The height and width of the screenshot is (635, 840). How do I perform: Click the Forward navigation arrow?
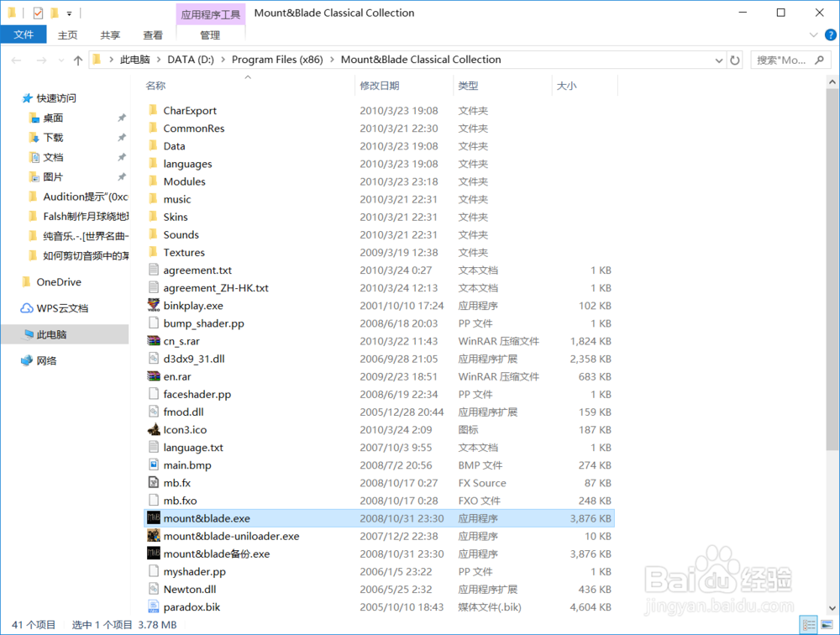click(x=41, y=60)
